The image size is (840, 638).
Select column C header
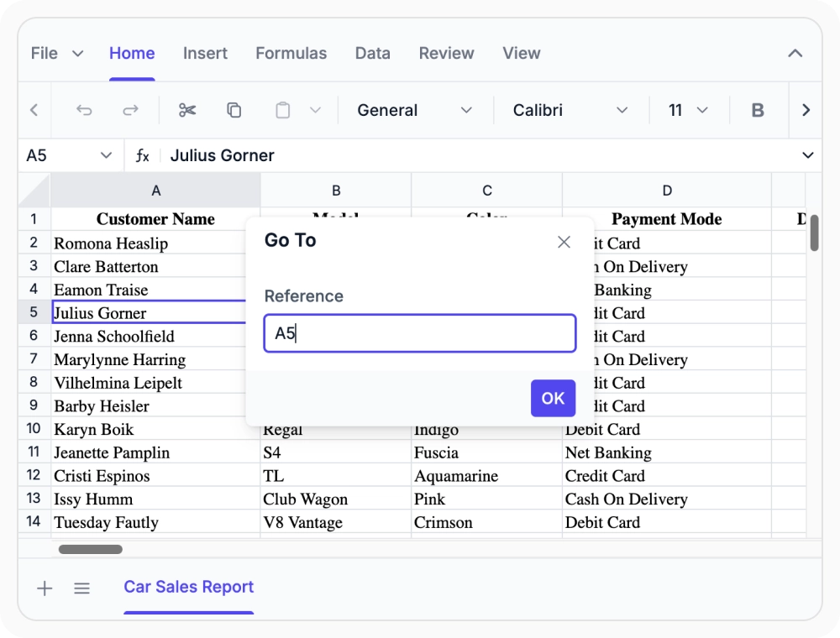(487, 191)
